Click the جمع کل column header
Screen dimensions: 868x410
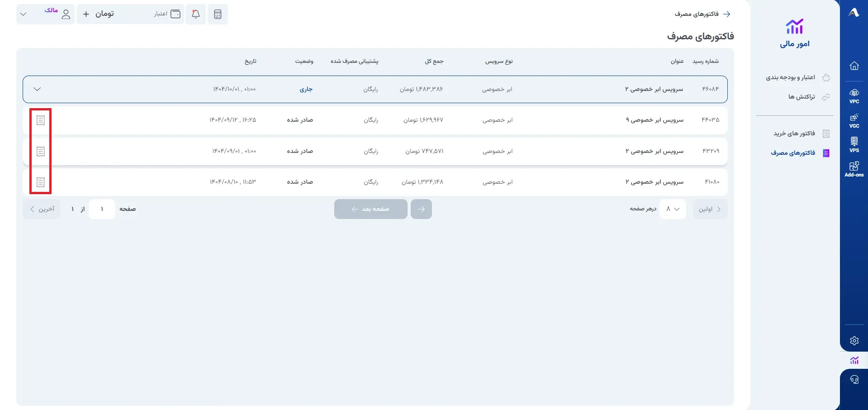point(434,61)
